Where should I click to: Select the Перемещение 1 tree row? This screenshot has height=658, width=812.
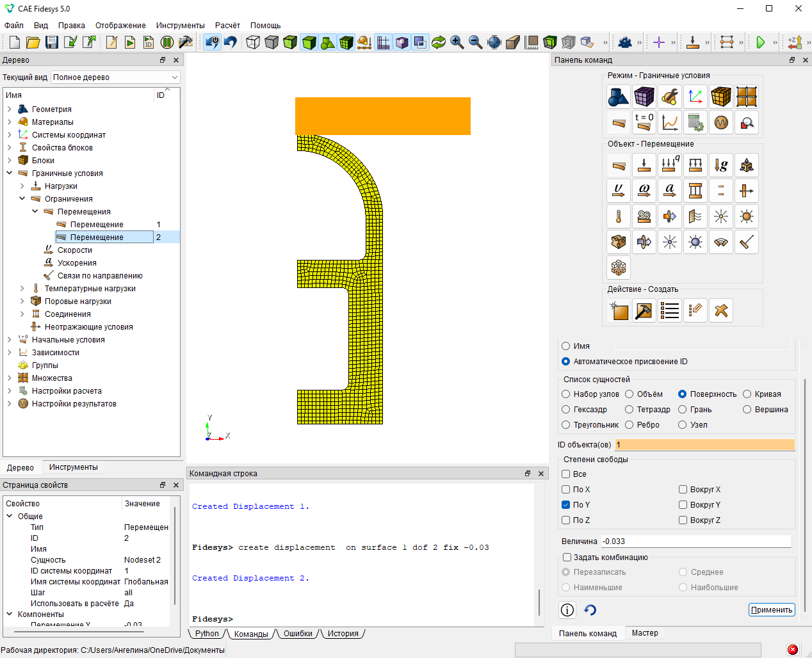pos(97,225)
